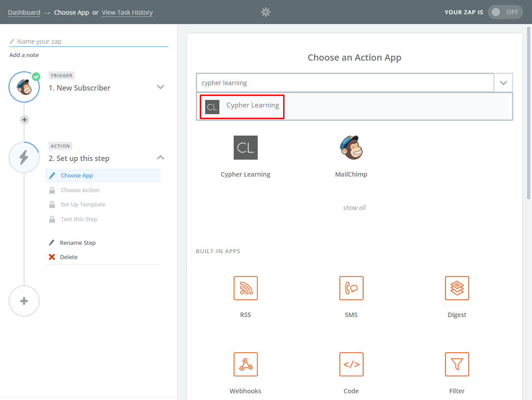Click the Name your zap field
The width and height of the screenshot is (532, 400).
point(89,41)
